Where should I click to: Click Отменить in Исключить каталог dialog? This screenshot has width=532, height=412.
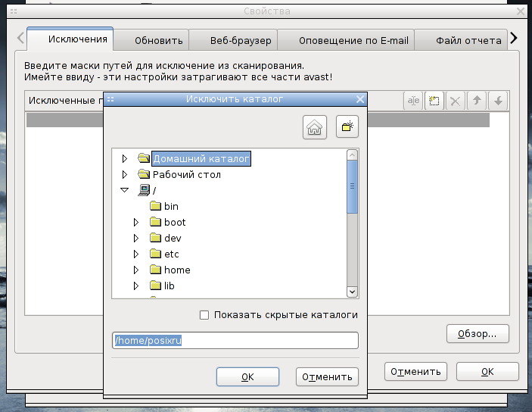(327, 376)
